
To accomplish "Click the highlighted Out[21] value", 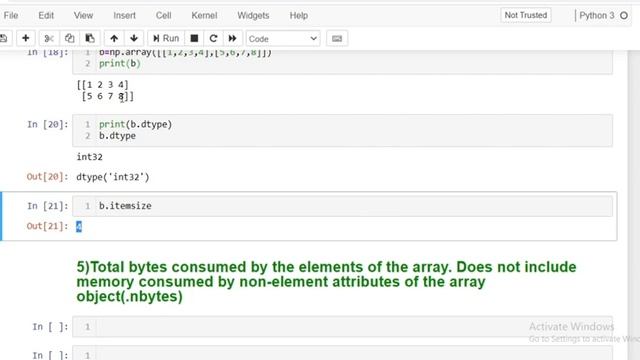I will (79, 226).
